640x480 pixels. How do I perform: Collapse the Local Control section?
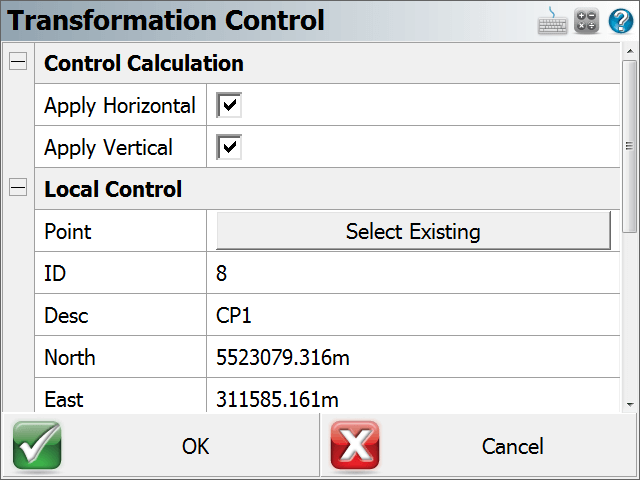coord(18,187)
